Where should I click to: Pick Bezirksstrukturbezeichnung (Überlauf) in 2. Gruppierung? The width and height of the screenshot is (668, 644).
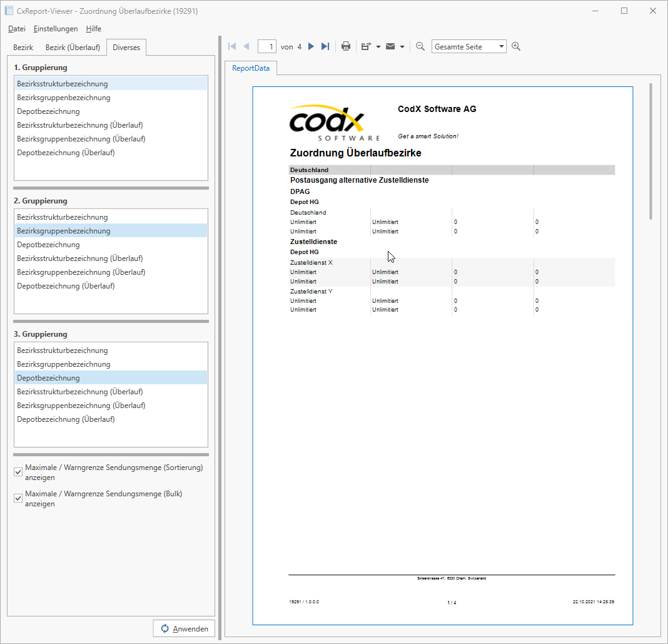tap(111, 258)
